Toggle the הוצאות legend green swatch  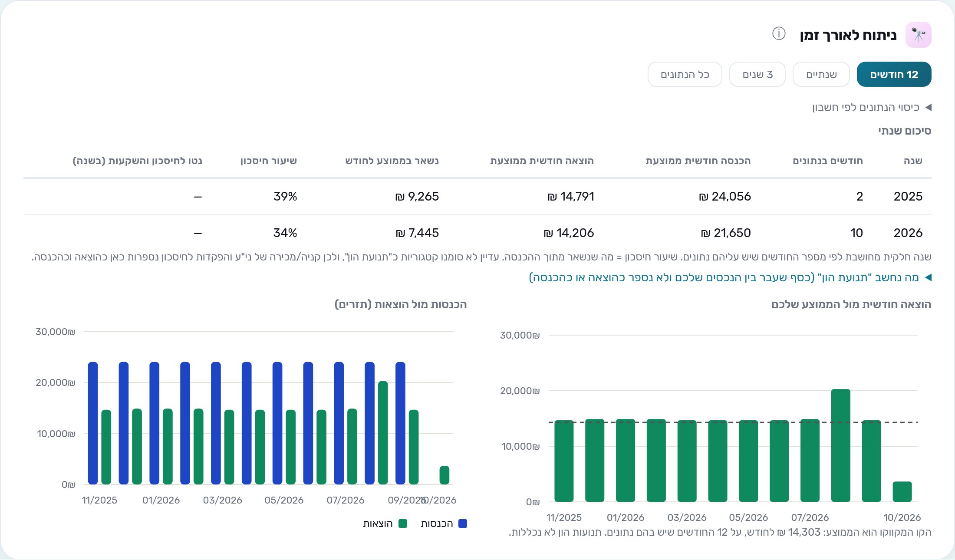coord(403,524)
